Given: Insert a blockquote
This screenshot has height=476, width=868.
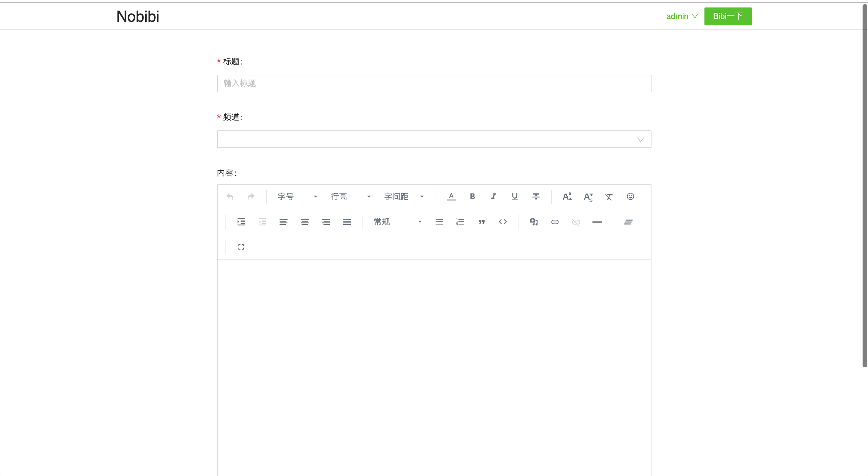Looking at the screenshot, I should click(482, 222).
